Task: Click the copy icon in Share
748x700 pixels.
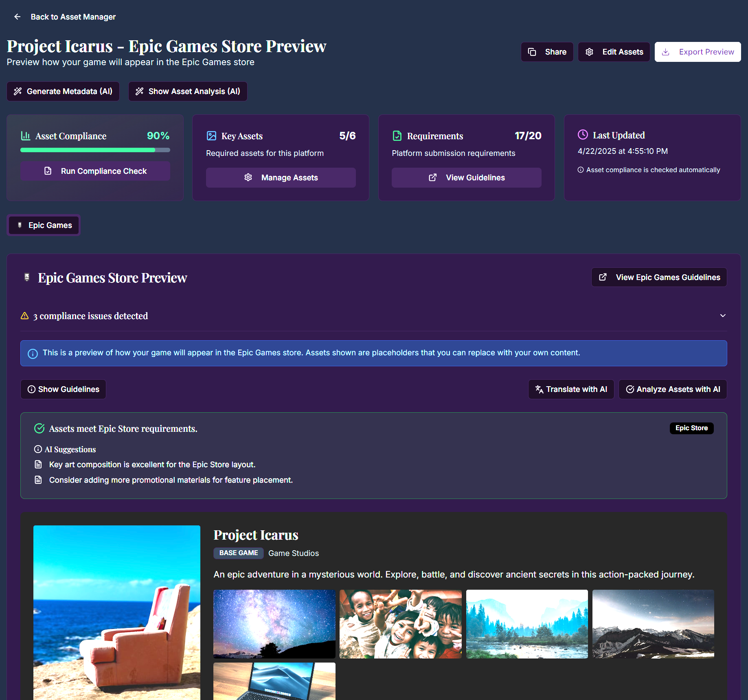Action: (532, 52)
